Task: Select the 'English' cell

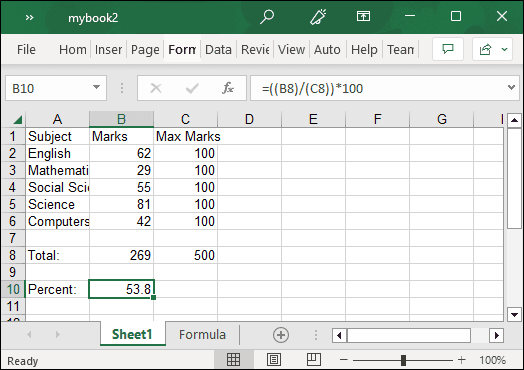Action: 57,153
